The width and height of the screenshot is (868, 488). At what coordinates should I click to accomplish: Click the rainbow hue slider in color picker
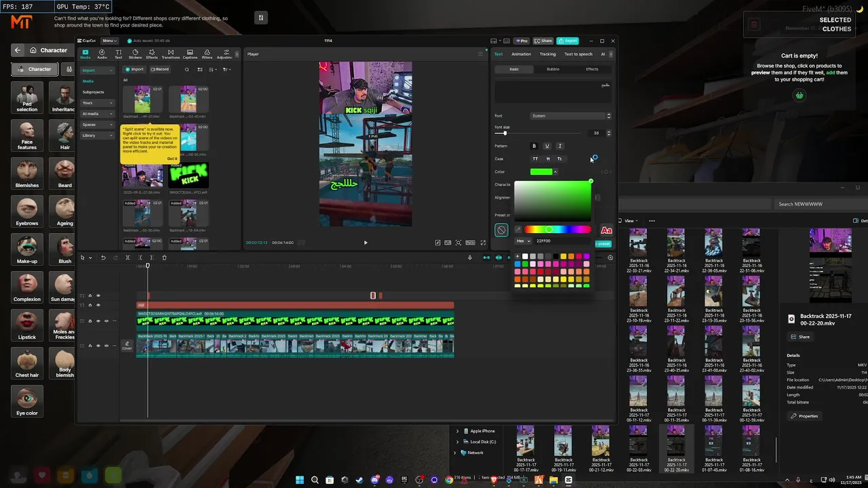(x=557, y=230)
